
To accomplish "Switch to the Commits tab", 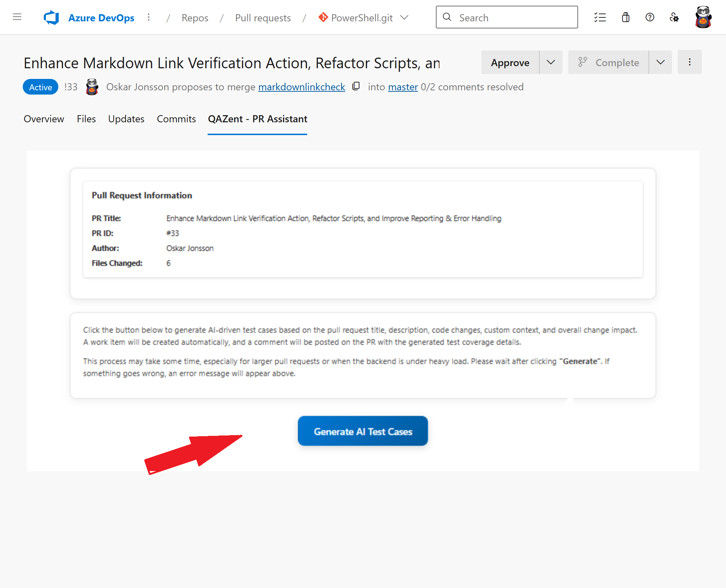I will (176, 119).
